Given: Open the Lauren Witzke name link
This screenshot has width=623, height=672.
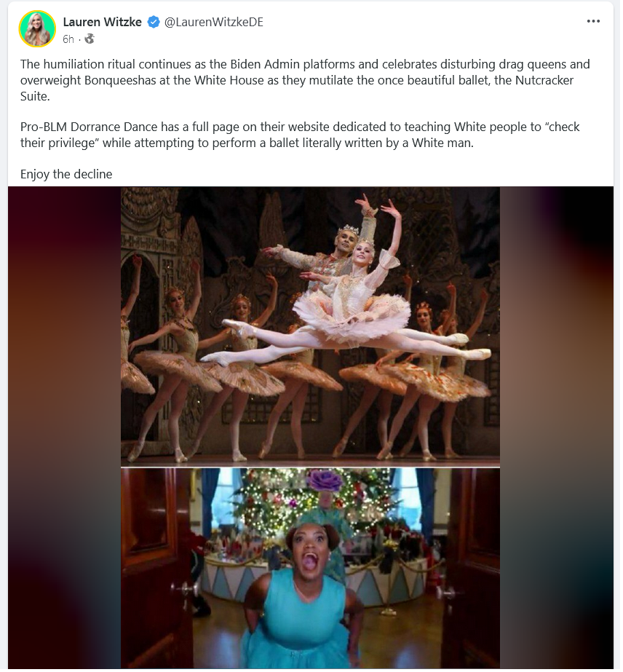Looking at the screenshot, I should click(103, 22).
